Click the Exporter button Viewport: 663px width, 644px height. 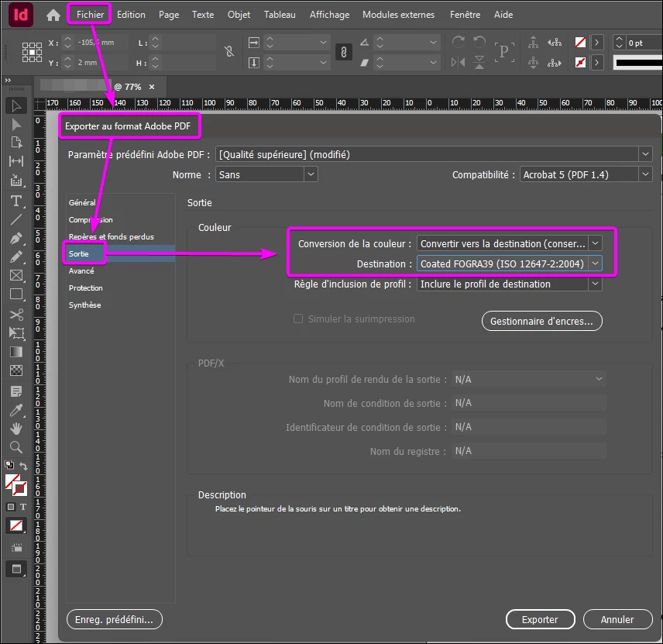540,619
